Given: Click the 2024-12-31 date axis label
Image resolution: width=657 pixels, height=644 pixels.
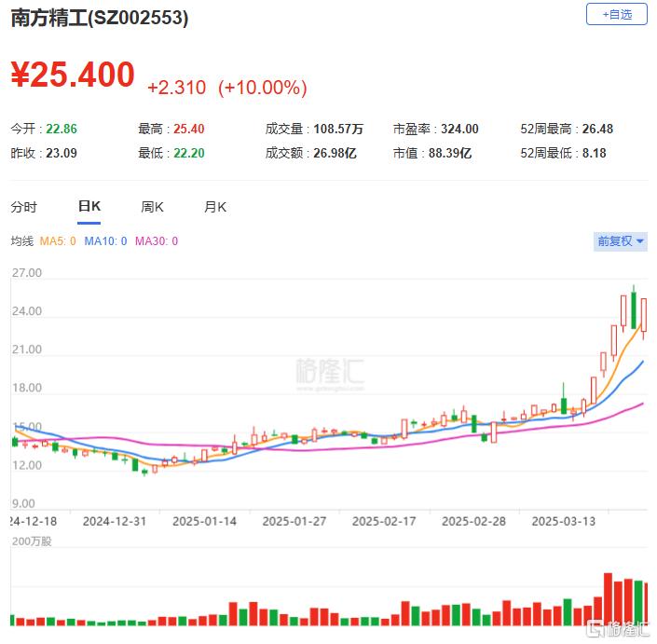Looking at the screenshot, I should click(x=115, y=521).
